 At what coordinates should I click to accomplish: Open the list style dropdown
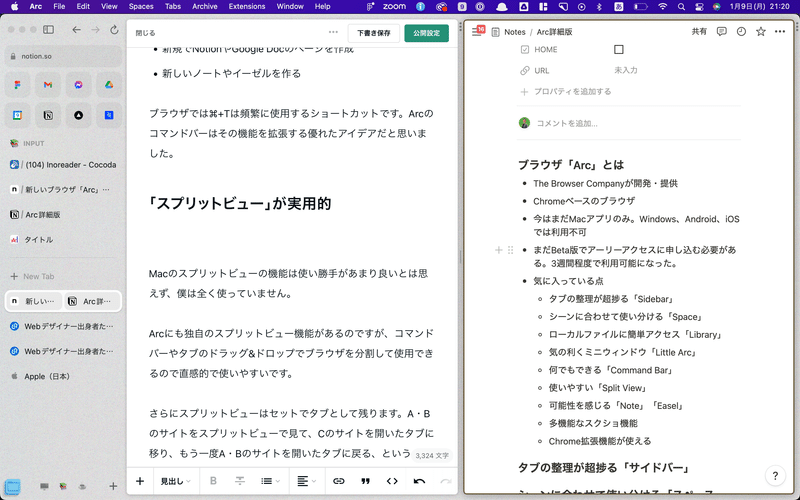(x=270, y=481)
